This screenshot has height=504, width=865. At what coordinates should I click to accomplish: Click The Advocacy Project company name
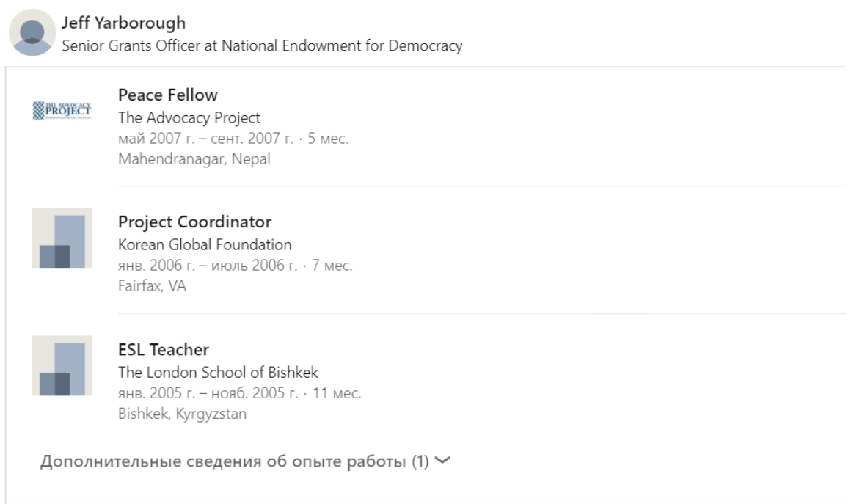coord(189,117)
